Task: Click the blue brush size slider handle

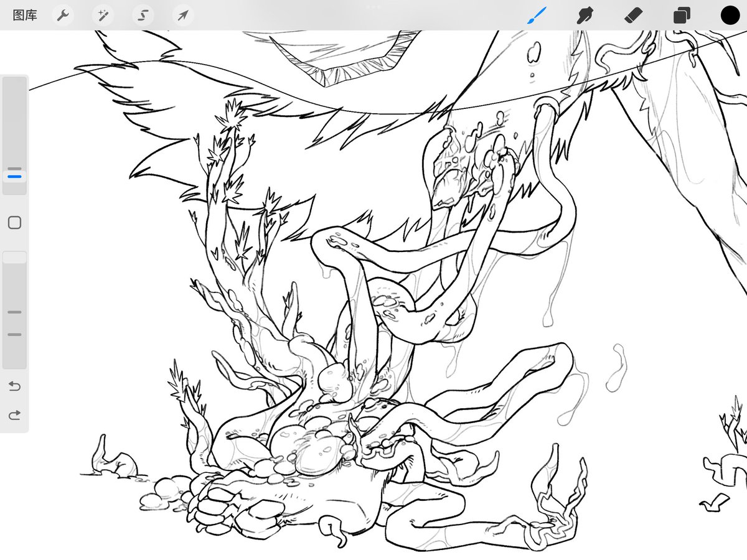Action: [x=14, y=177]
